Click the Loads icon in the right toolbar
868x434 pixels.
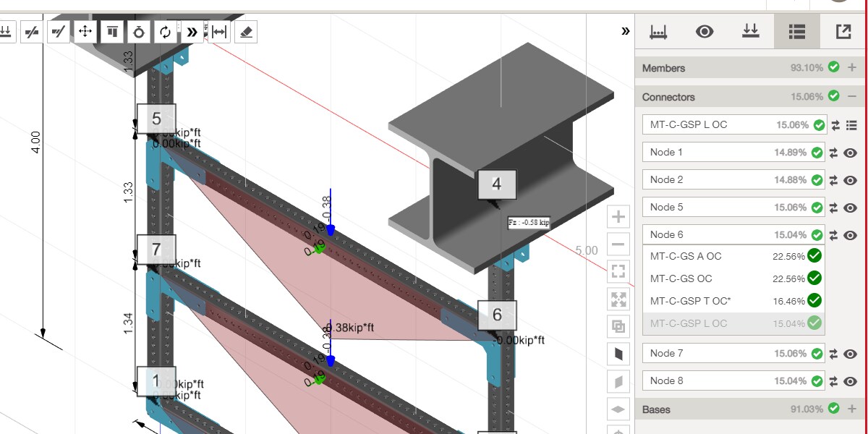[x=751, y=31]
